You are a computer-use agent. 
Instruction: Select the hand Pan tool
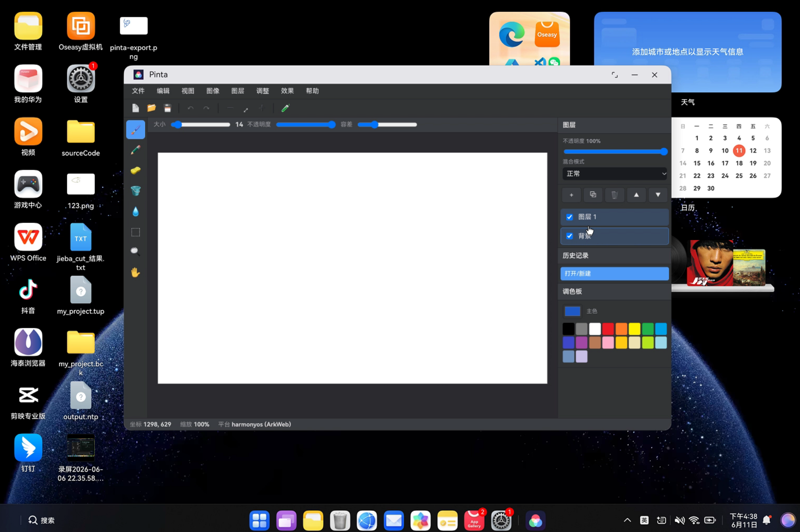click(x=135, y=272)
